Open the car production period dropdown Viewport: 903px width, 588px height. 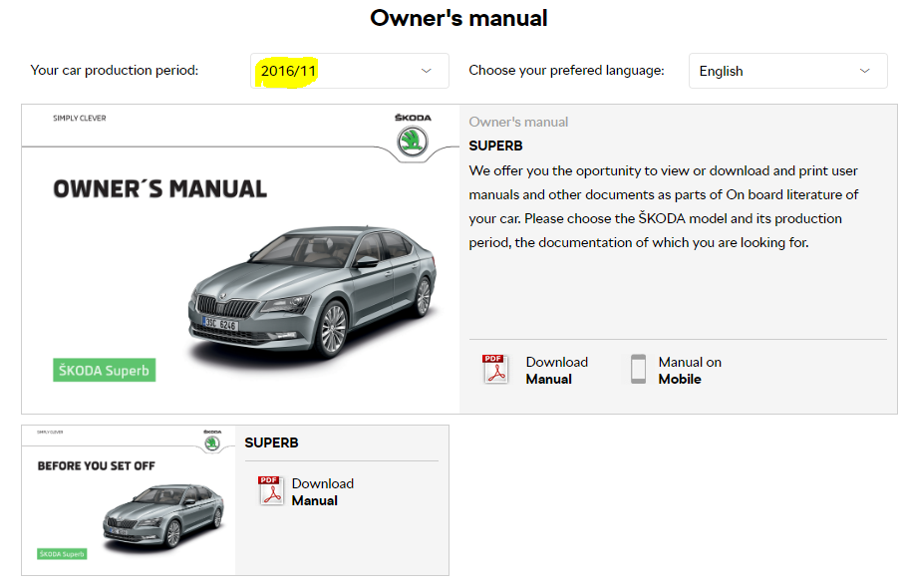(350, 71)
